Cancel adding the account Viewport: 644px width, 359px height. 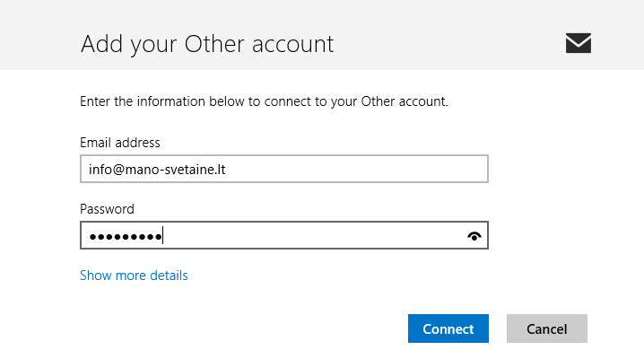pyautogui.click(x=546, y=328)
